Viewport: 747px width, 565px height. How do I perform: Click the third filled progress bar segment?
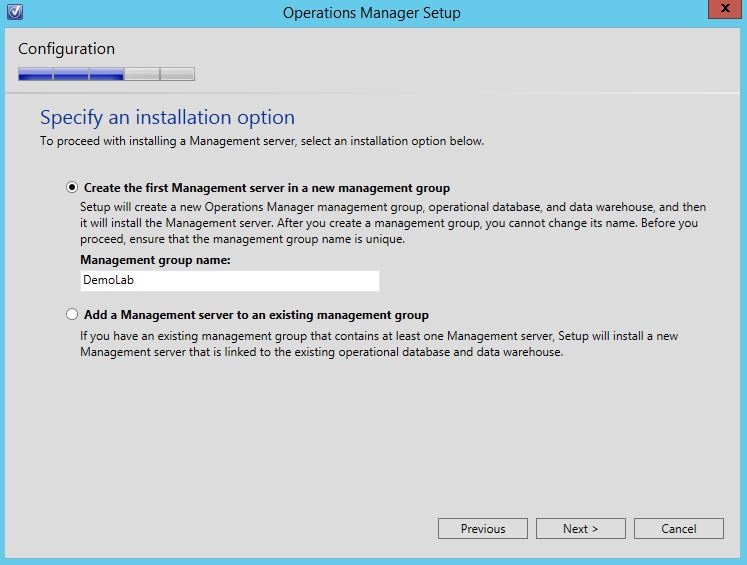point(106,74)
